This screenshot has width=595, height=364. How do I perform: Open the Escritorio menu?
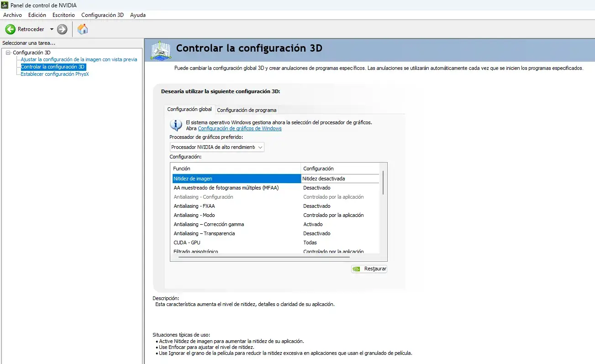pos(63,15)
